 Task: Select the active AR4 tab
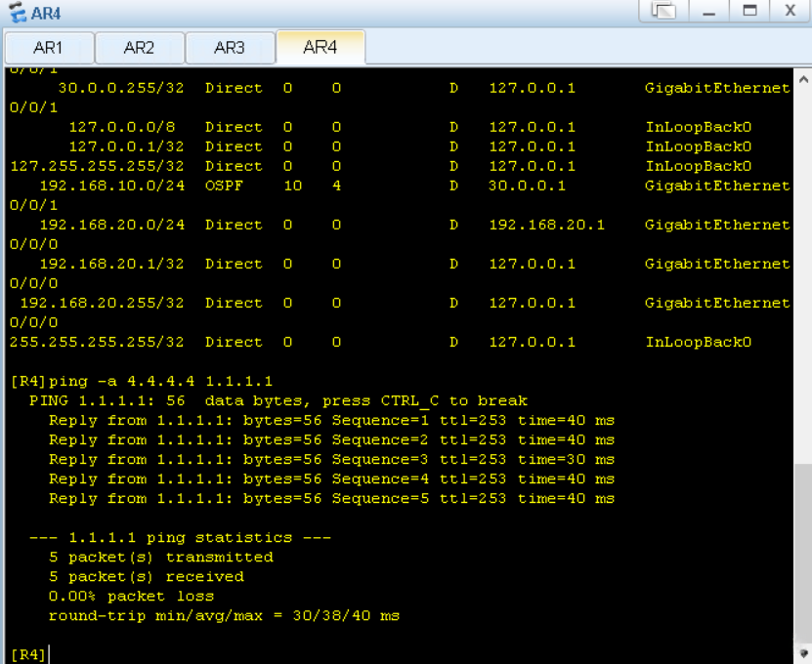(321, 47)
